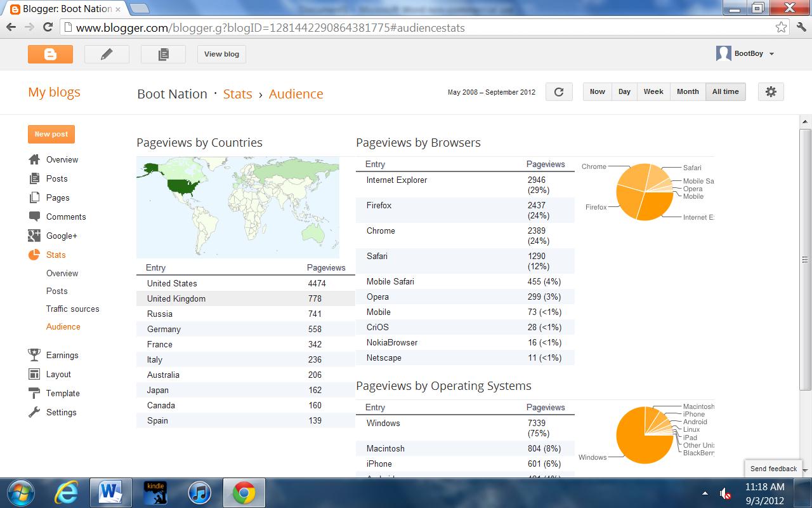Close the Blogger: Boot Nation tab
Screen dimensions: 812x508
pos(118,10)
